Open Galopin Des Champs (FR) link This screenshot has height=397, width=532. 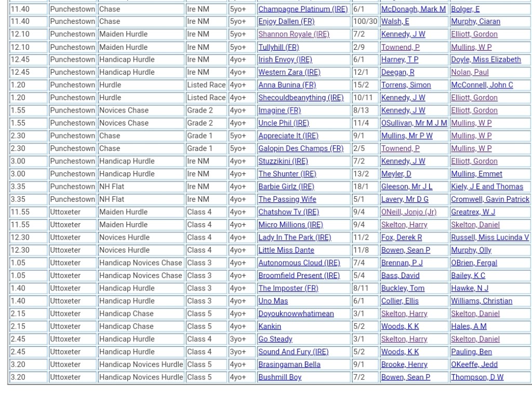tap(301, 148)
